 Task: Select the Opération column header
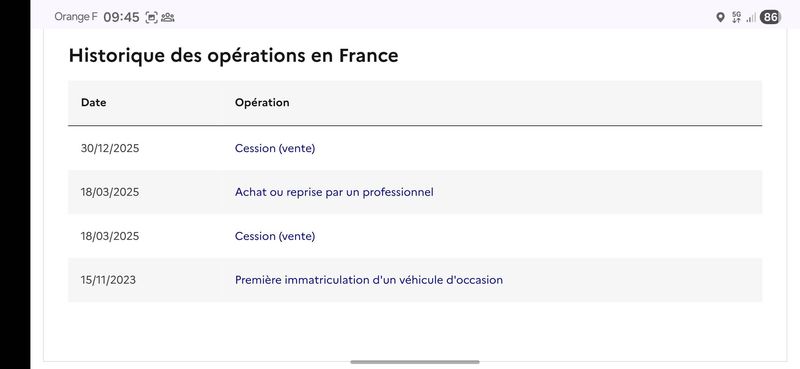coord(262,102)
